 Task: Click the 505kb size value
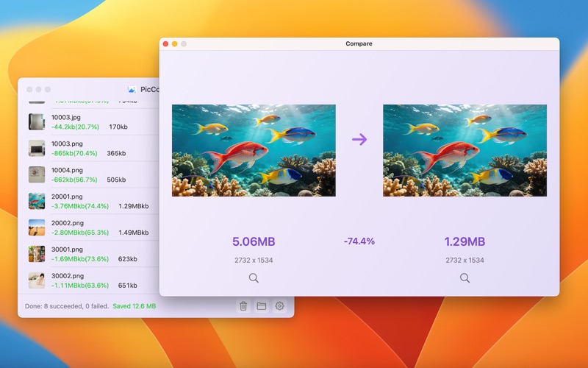116,180
